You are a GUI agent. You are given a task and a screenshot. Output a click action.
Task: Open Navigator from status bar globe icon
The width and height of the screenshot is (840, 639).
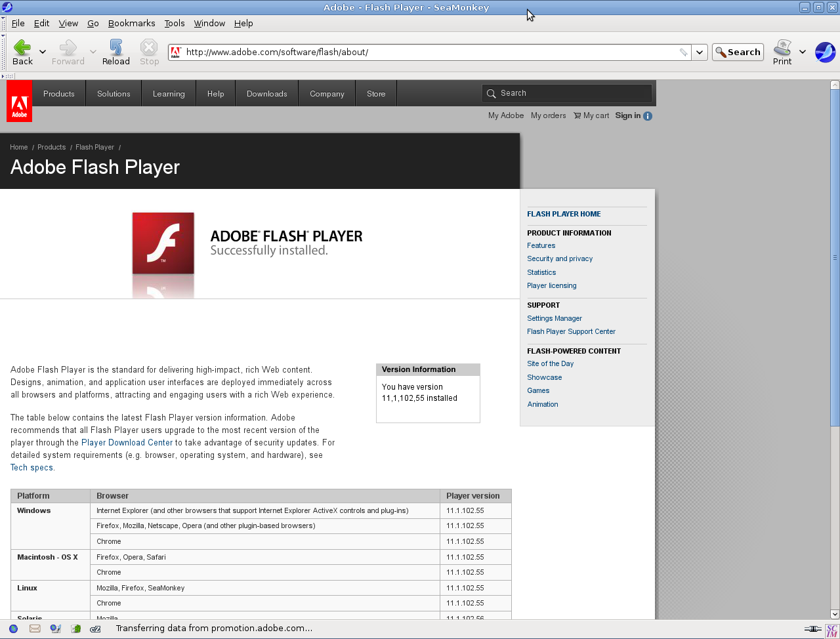13,629
